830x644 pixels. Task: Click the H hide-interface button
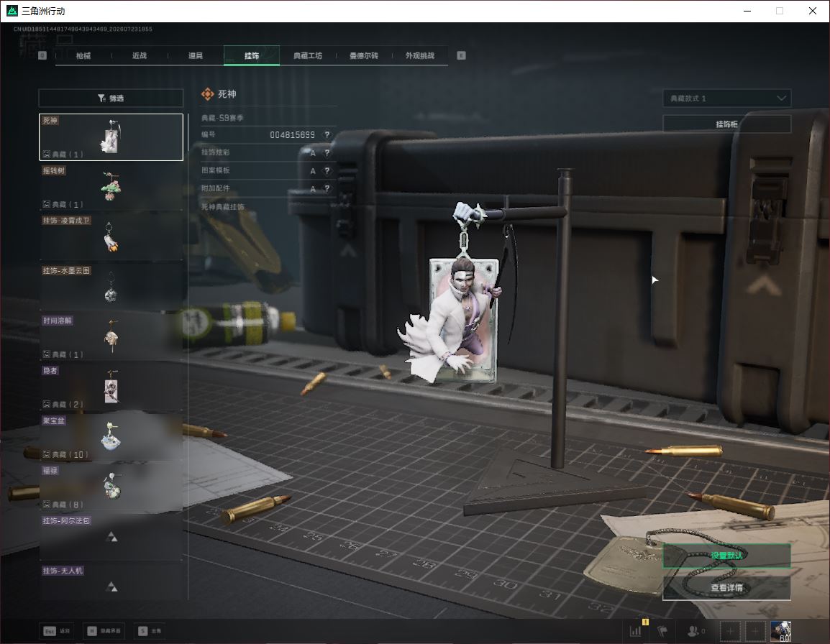pyautogui.click(x=104, y=631)
